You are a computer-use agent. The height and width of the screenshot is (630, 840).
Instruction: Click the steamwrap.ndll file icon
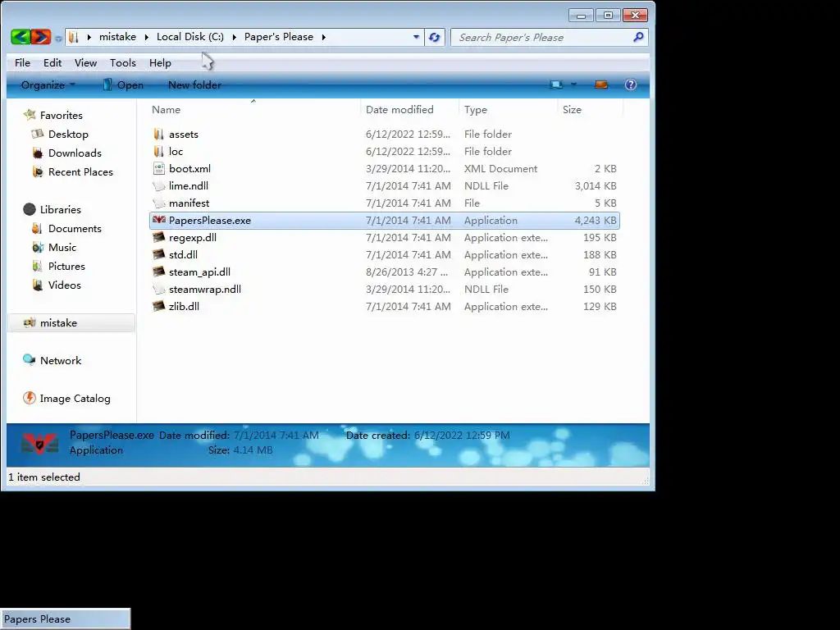pos(158,290)
